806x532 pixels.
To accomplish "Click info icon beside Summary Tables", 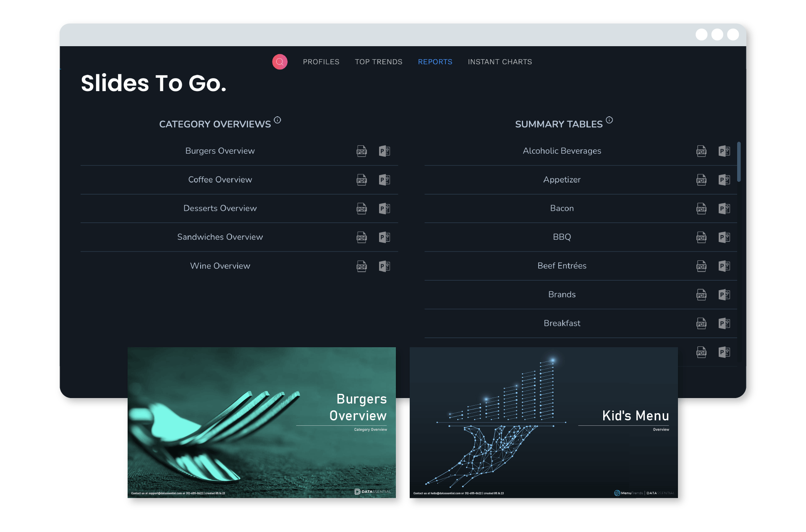I will pos(609,120).
